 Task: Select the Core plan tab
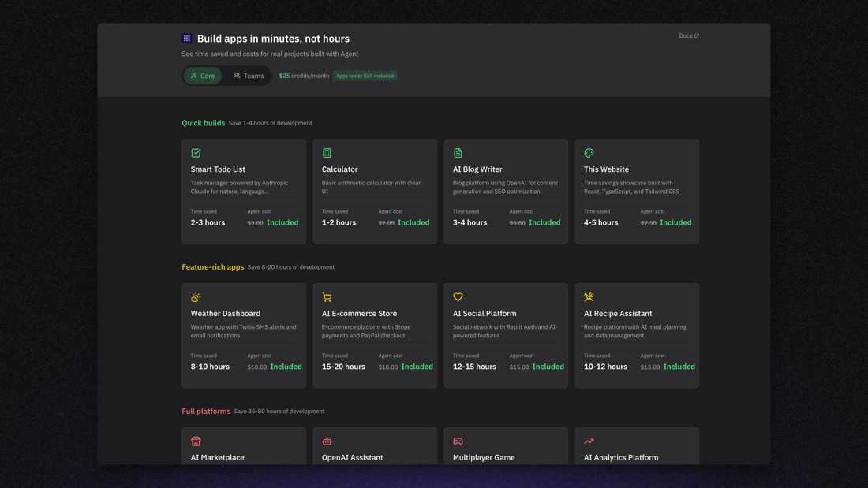[203, 76]
